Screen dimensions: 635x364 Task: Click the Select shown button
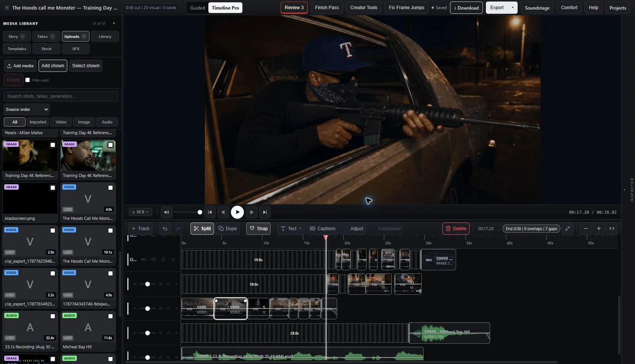coord(86,66)
